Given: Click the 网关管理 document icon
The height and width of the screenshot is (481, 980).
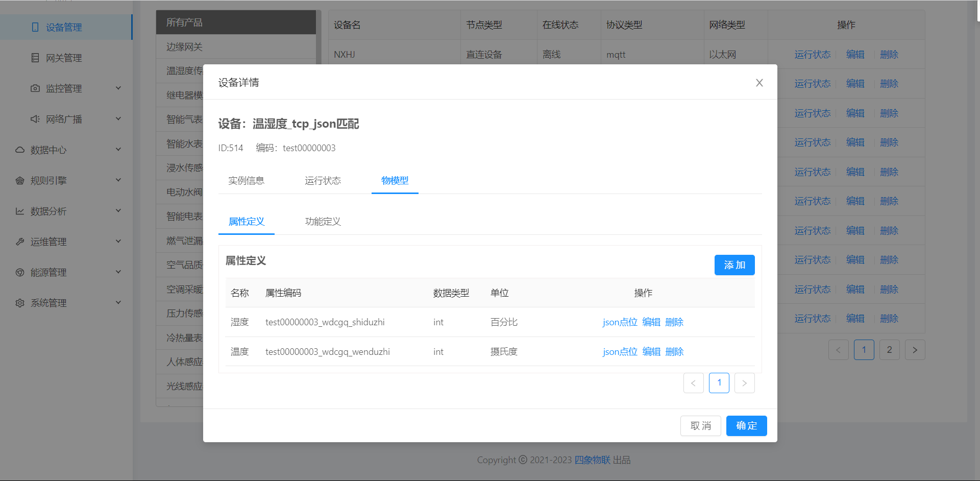Looking at the screenshot, I should (x=35, y=58).
